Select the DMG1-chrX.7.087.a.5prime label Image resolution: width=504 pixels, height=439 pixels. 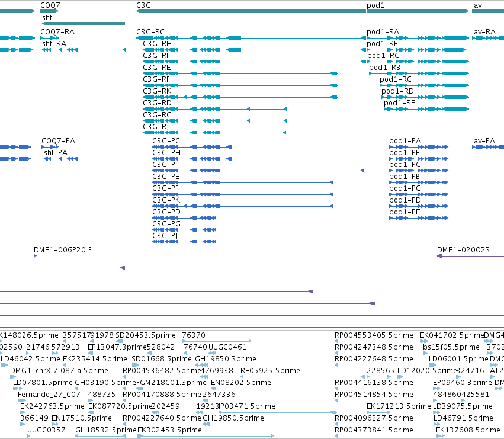coord(59,371)
